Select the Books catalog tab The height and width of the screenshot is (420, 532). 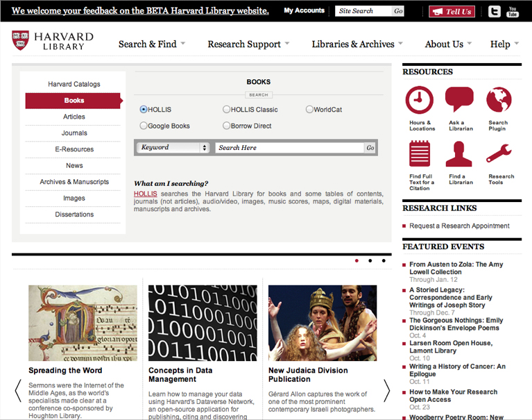pos(74,101)
